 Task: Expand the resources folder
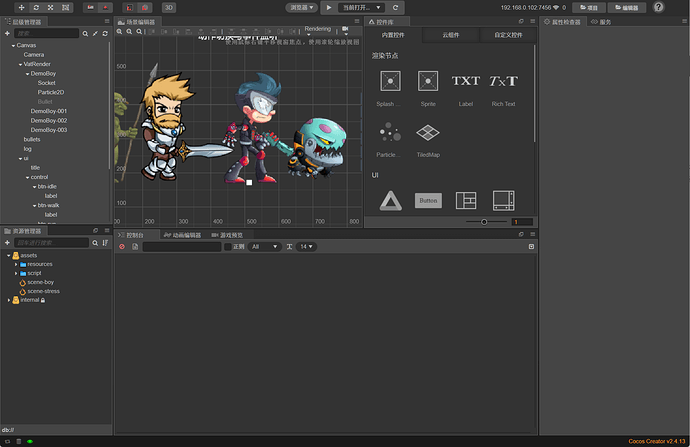coord(16,264)
